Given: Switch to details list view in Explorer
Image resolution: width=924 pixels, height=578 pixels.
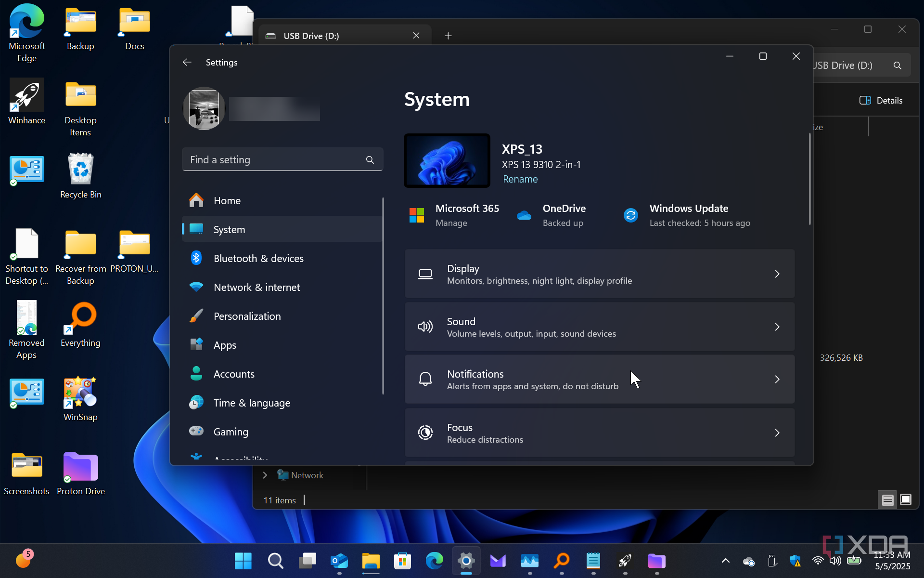Looking at the screenshot, I should [888, 500].
